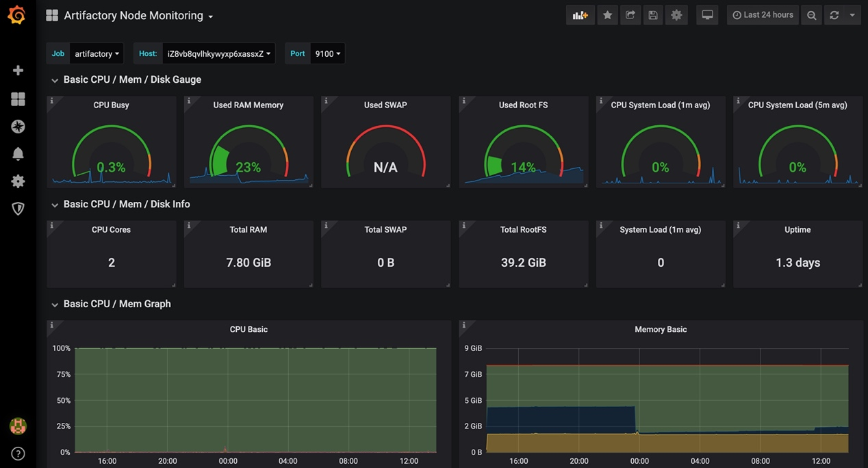
Task: Click the info icon on Uptime panel
Action: pyautogui.click(x=737, y=225)
